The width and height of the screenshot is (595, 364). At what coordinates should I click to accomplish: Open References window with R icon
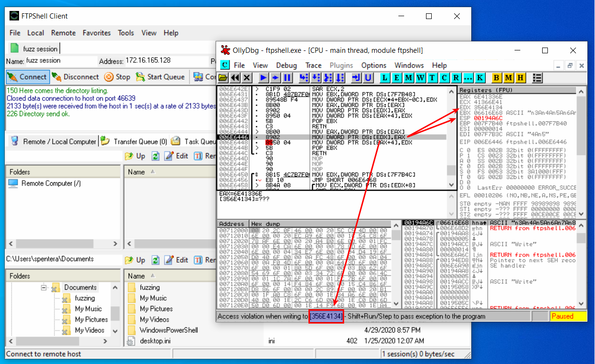coord(456,78)
